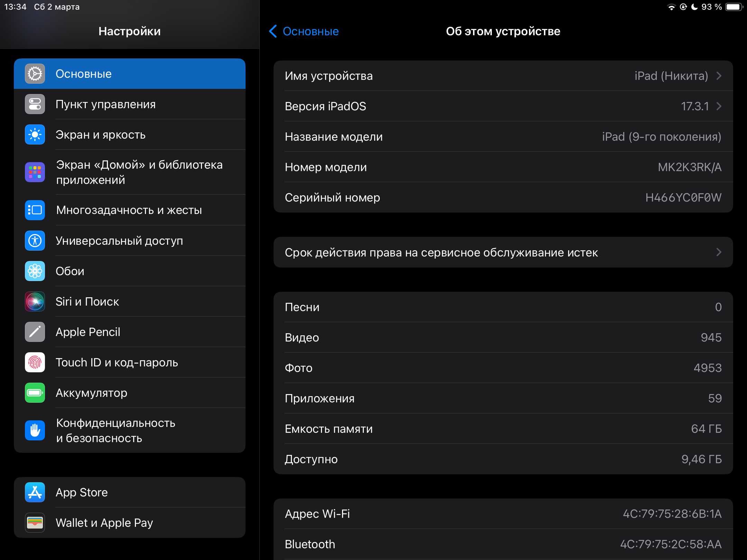Open chevron on expired service coverage row
The image size is (747, 560).
pos(719,252)
